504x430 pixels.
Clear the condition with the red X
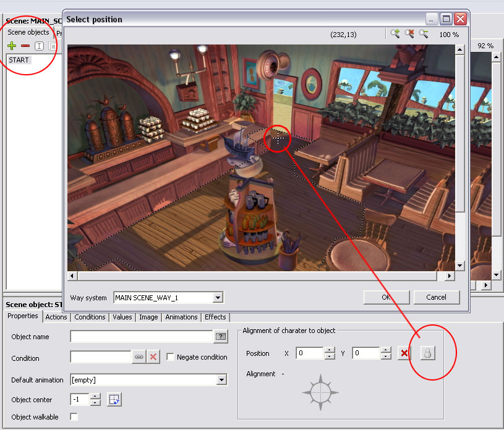click(x=153, y=356)
